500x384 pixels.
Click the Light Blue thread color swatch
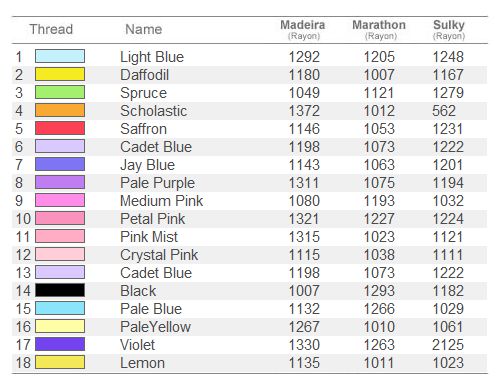(60, 56)
